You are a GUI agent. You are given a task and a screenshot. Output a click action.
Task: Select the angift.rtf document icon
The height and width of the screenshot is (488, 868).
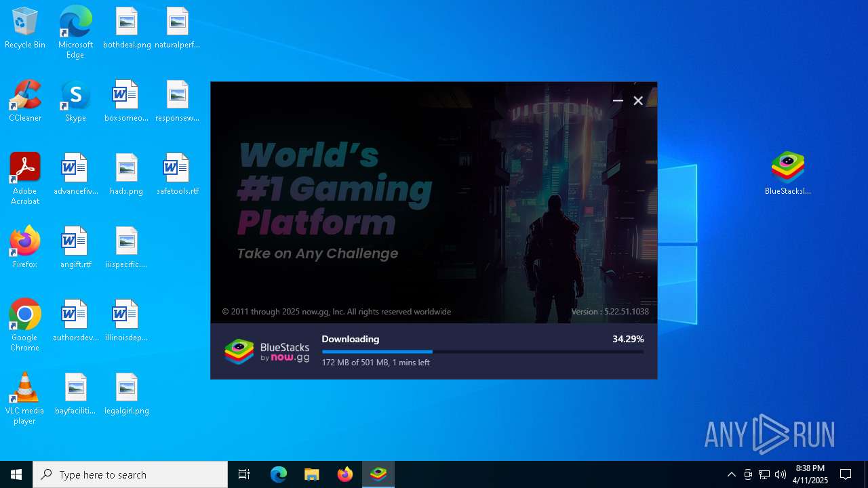pos(75,248)
